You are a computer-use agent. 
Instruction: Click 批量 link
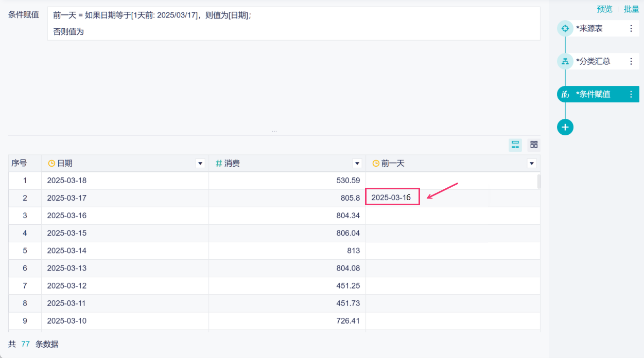(632, 9)
